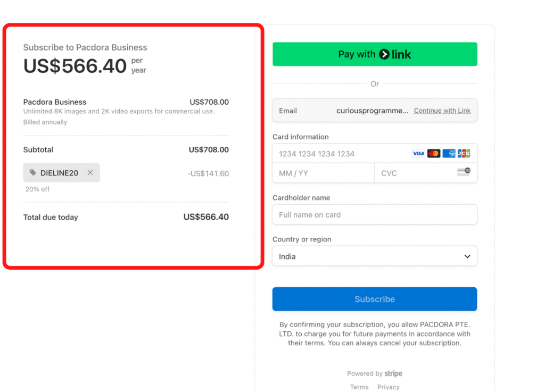Open the Country or region dropdown

(375, 256)
